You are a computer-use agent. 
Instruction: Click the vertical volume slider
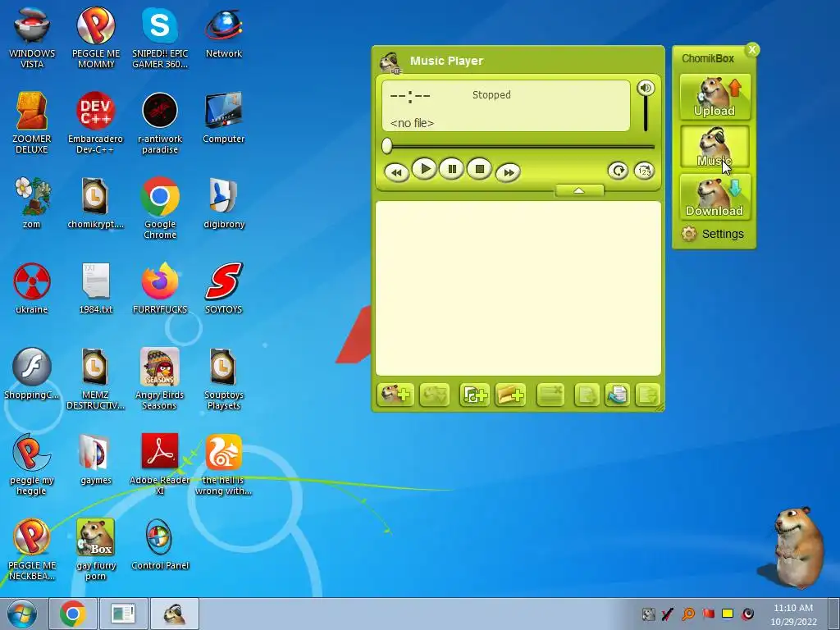click(x=646, y=114)
